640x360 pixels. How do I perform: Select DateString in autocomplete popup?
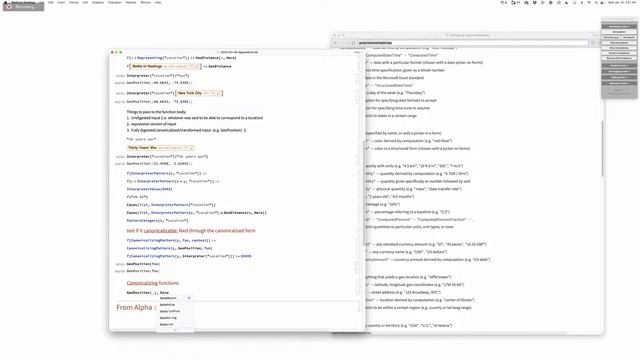[168, 318]
